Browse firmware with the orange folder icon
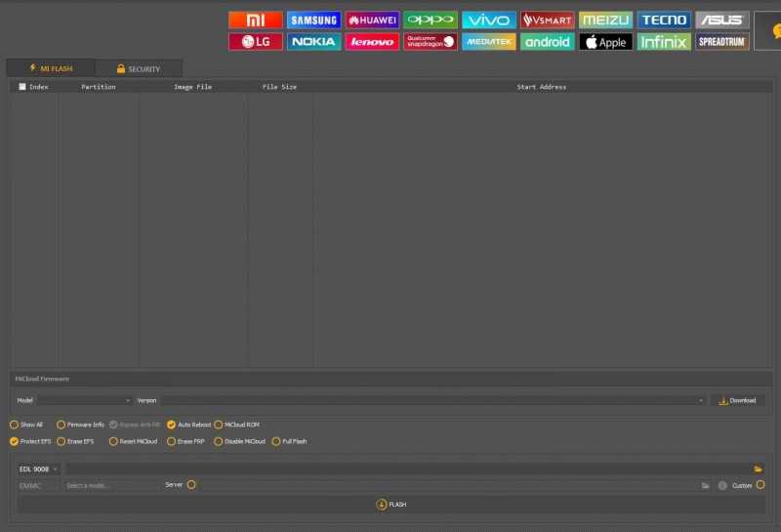This screenshot has width=781, height=532. click(x=758, y=469)
